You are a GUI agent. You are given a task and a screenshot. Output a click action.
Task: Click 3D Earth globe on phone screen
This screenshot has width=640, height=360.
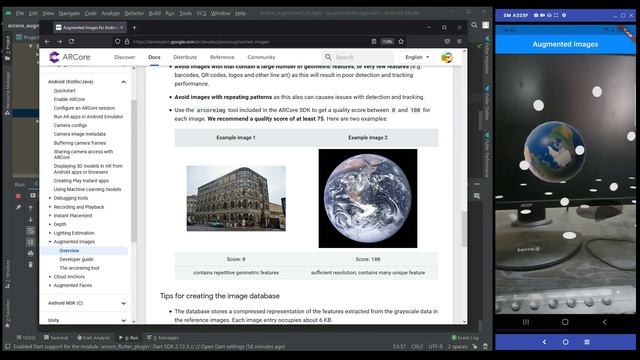(x=554, y=151)
